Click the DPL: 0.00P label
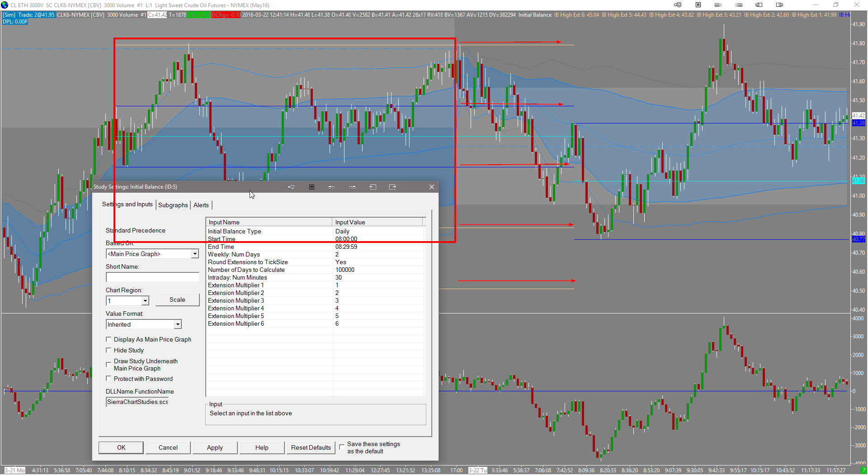The height and width of the screenshot is (475, 868). (x=15, y=21)
